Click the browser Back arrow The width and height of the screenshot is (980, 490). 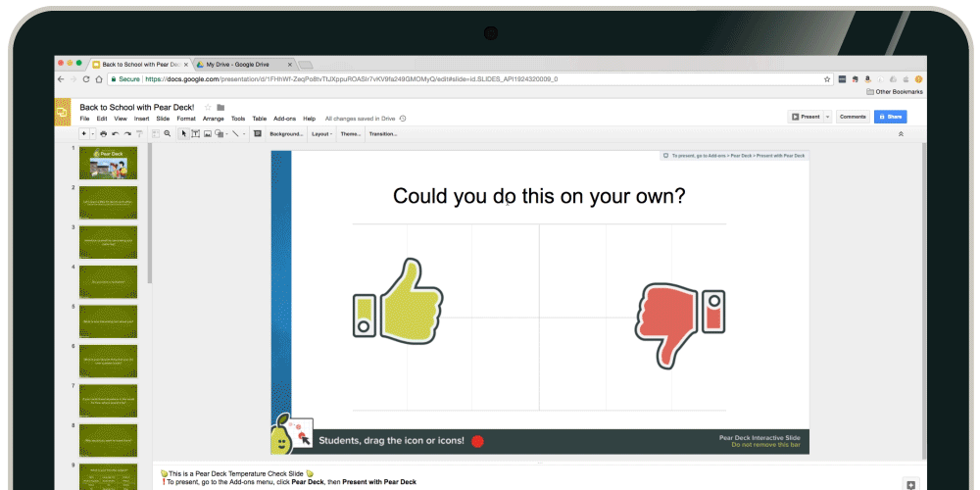tap(61, 79)
